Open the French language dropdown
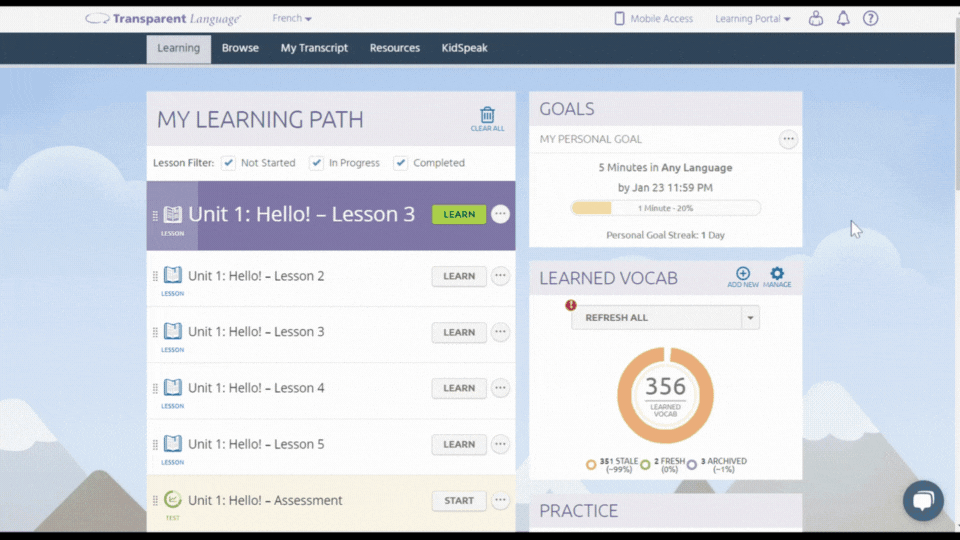This screenshot has width=960, height=540. pyautogui.click(x=292, y=18)
